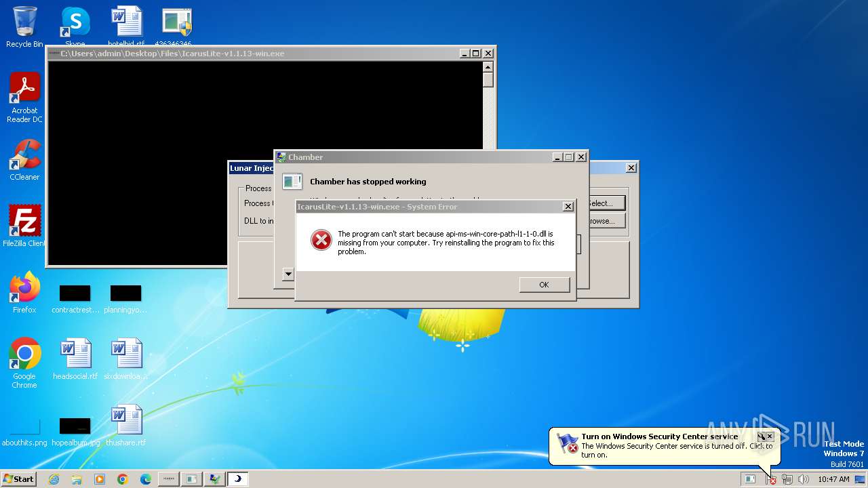
Task: Launch Firefox from the desktop
Action: [24, 292]
